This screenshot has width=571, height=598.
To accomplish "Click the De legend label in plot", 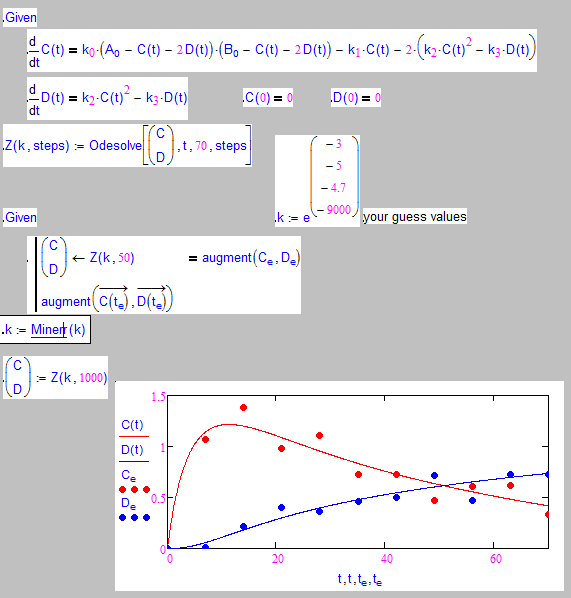I will (129, 503).
